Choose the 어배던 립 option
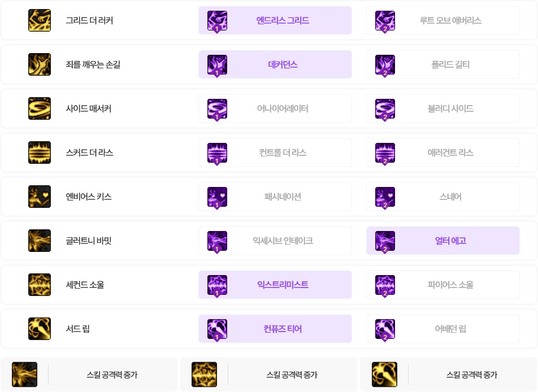The height and width of the screenshot is (392, 538). (x=443, y=329)
